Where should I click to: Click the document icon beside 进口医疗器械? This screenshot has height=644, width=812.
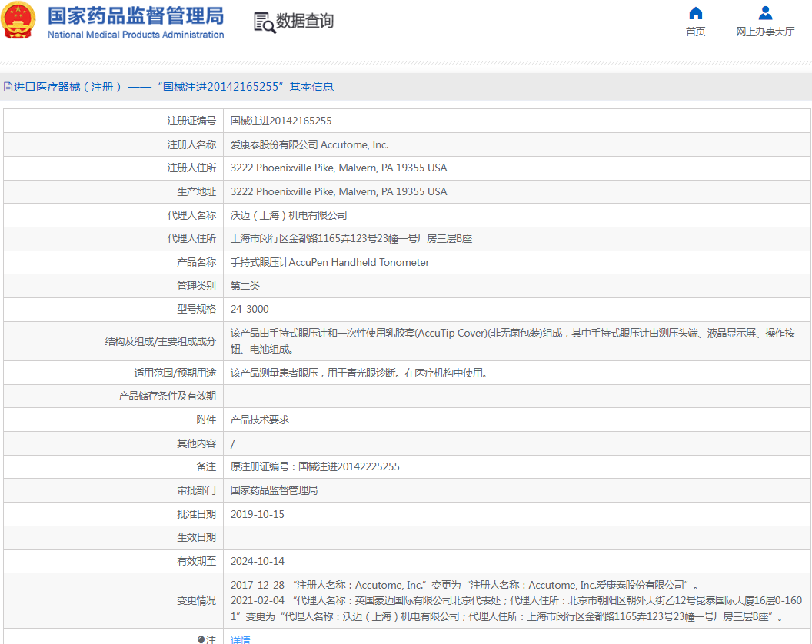(x=8, y=88)
